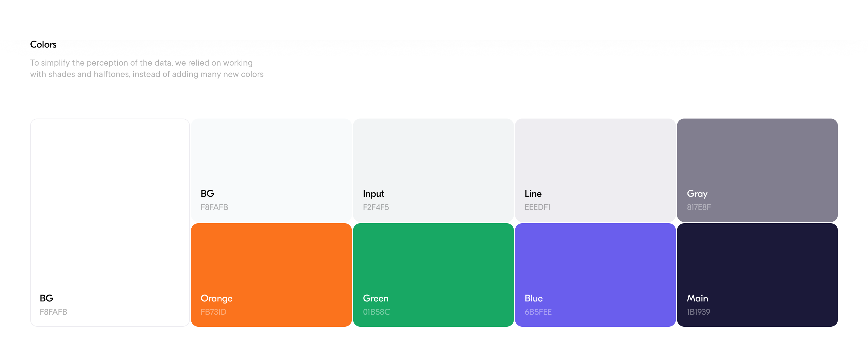
Task: Click the Green label text
Action: 375,298
